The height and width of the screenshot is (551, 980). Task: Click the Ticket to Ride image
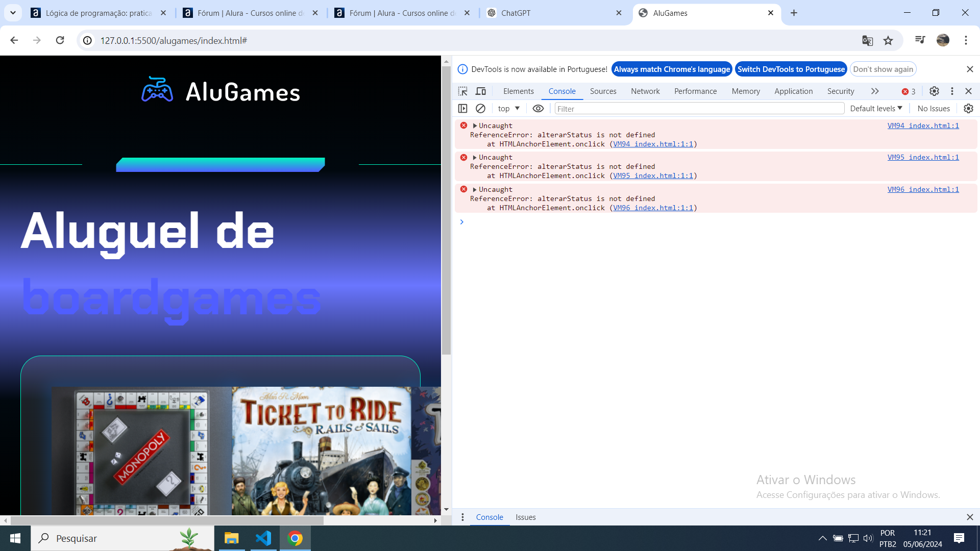pyautogui.click(x=322, y=450)
